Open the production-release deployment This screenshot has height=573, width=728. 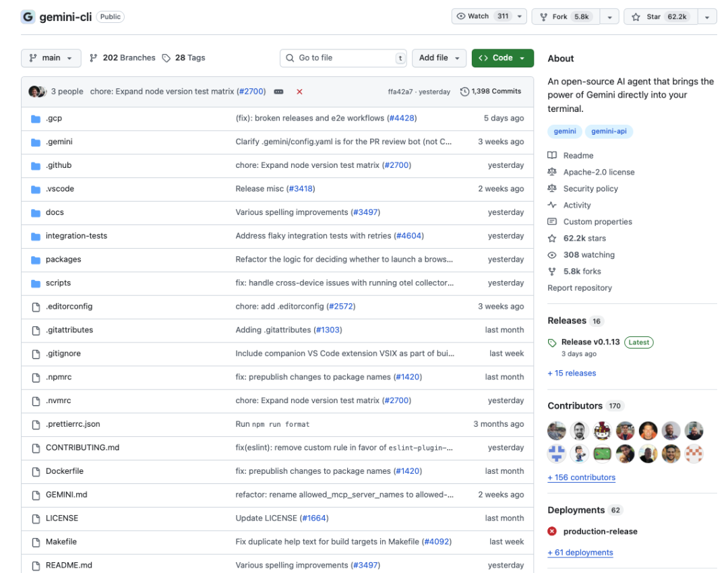coord(600,532)
